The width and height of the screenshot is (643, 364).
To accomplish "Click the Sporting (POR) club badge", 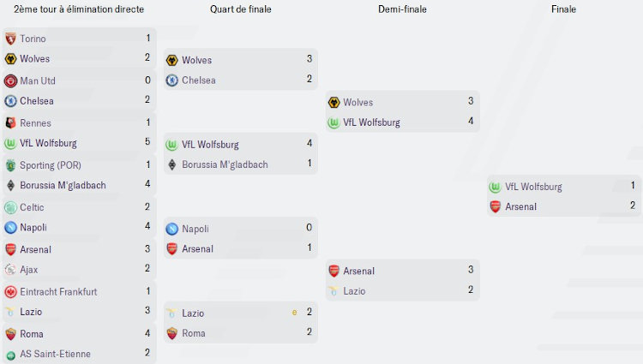I will (x=10, y=164).
